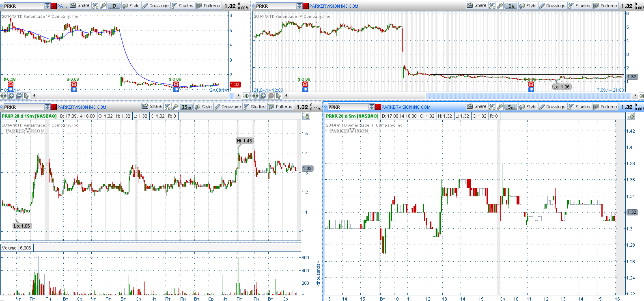The image size is (644, 301).
Task: Open chart settings wrench in 5m chart
Action: pyautogui.click(x=500, y=107)
